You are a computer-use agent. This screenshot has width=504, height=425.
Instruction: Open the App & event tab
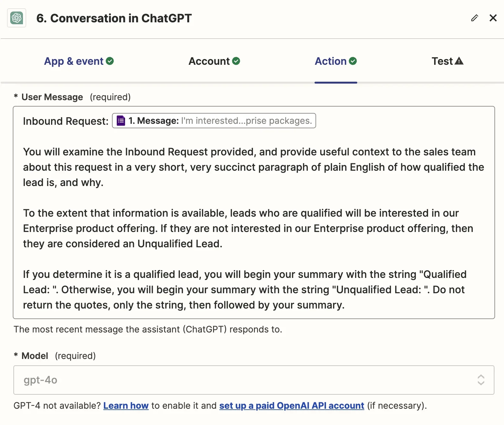point(79,61)
